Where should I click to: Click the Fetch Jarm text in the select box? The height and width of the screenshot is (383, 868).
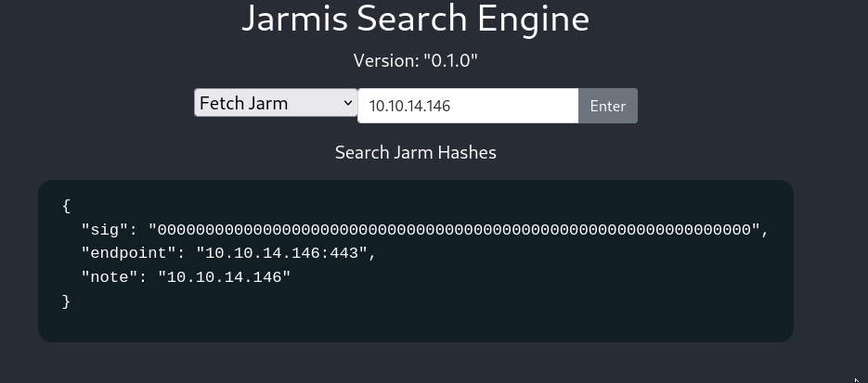(243, 103)
